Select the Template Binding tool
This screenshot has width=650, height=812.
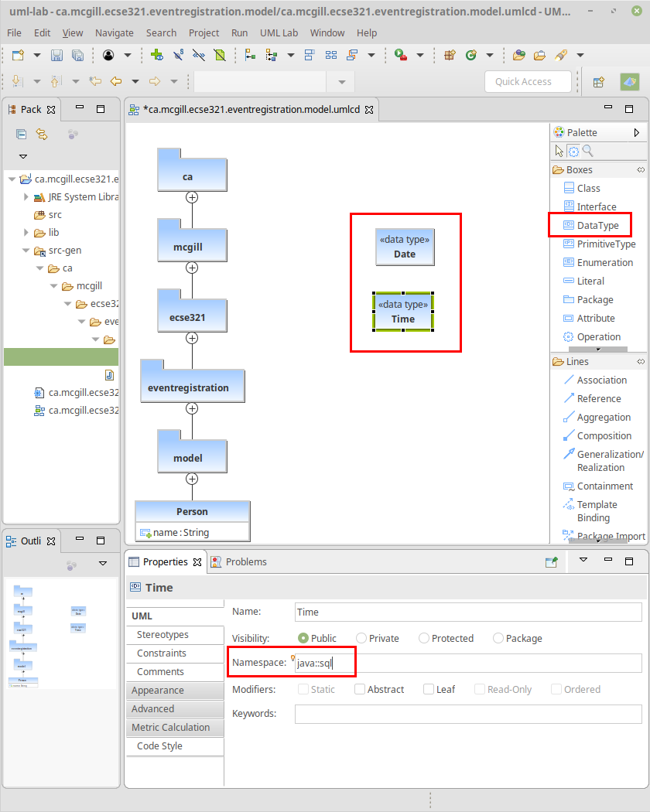pyautogui.click(x=590, y=511)
